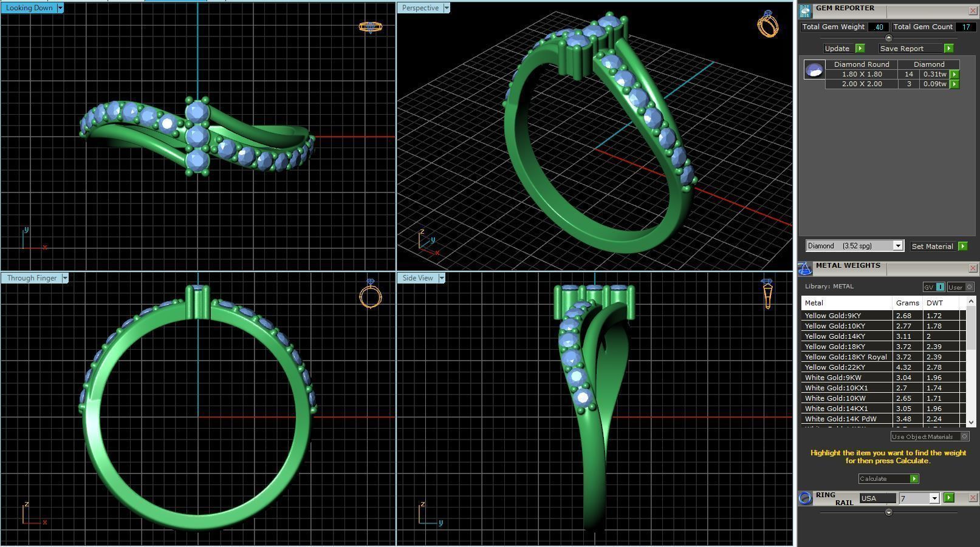Click the Diamond Round header cell

tap(862, 64)
